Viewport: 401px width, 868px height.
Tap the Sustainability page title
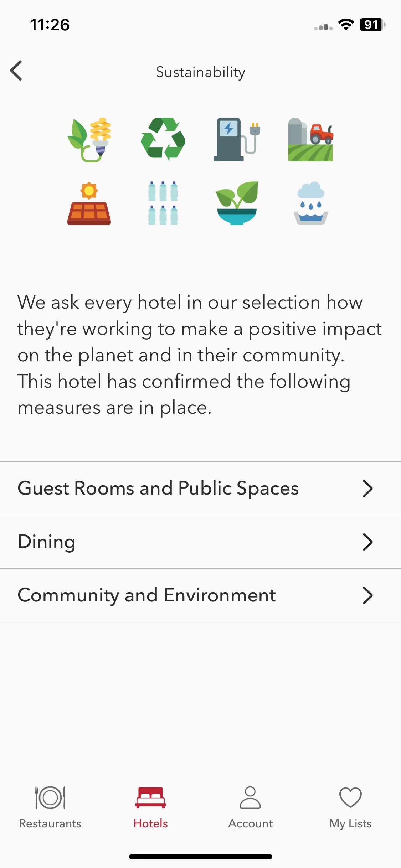[201, 72]
